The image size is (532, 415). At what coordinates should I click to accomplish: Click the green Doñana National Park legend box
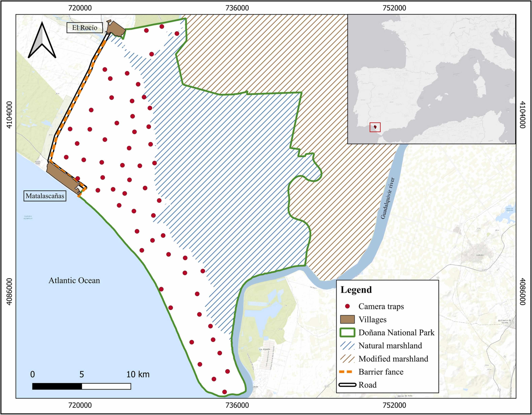(347, 333)
